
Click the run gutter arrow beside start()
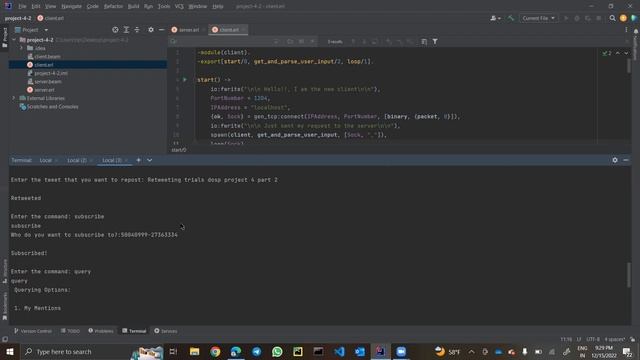[x=184, y=80]
